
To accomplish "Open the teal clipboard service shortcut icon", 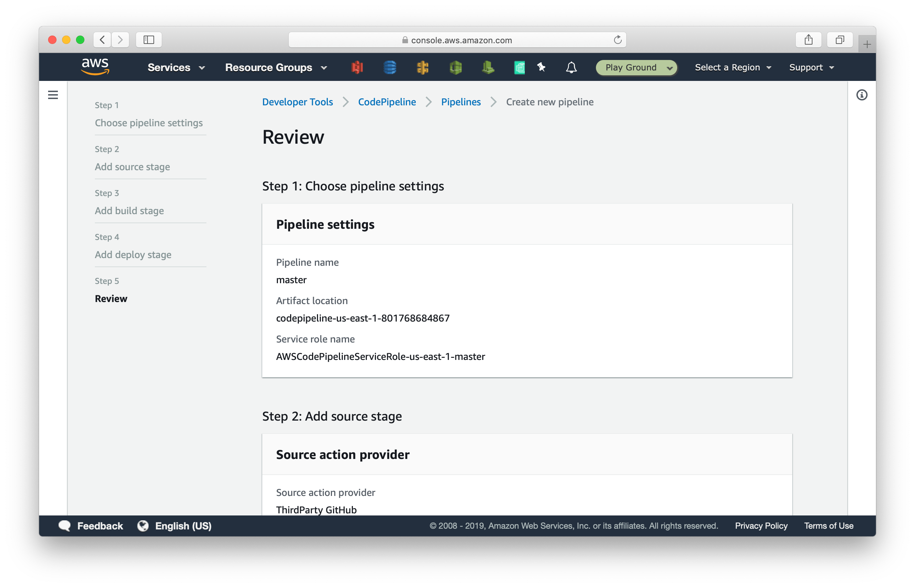I will pos(519,67).
